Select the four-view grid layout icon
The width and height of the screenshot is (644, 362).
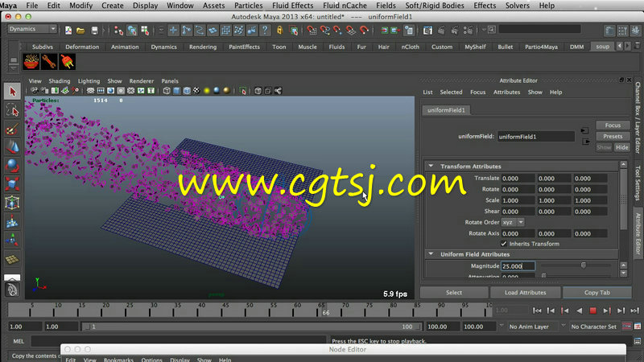[12, 259]
